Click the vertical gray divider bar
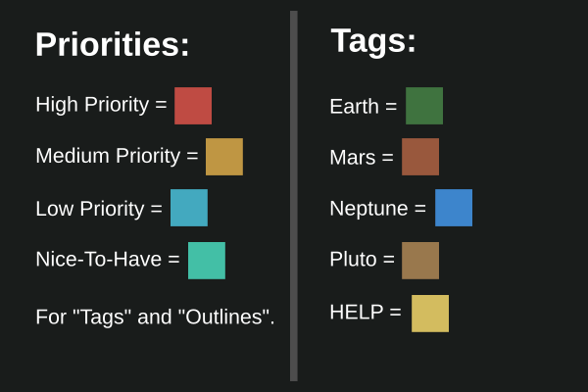Image resolution: width=588 pixels, height=392 pixels. click(x=294, y=196)
